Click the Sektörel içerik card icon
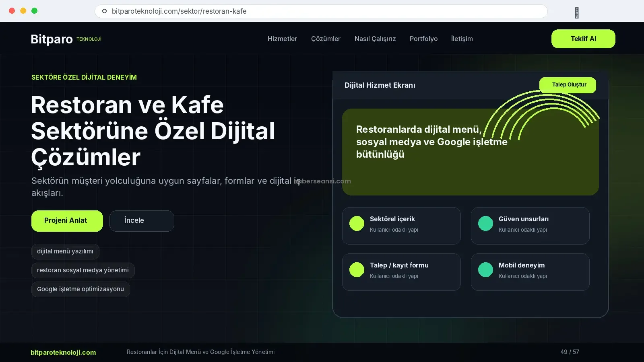The width and height of the screenshot is (644, 362). click(x=357, y=223)
